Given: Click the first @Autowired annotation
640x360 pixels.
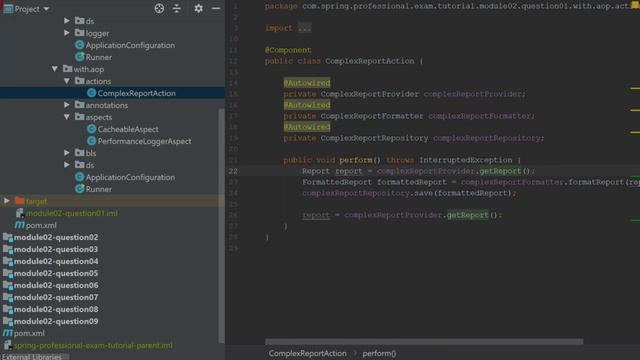Looking at the screenshot, I should click(x=307, y=83).
